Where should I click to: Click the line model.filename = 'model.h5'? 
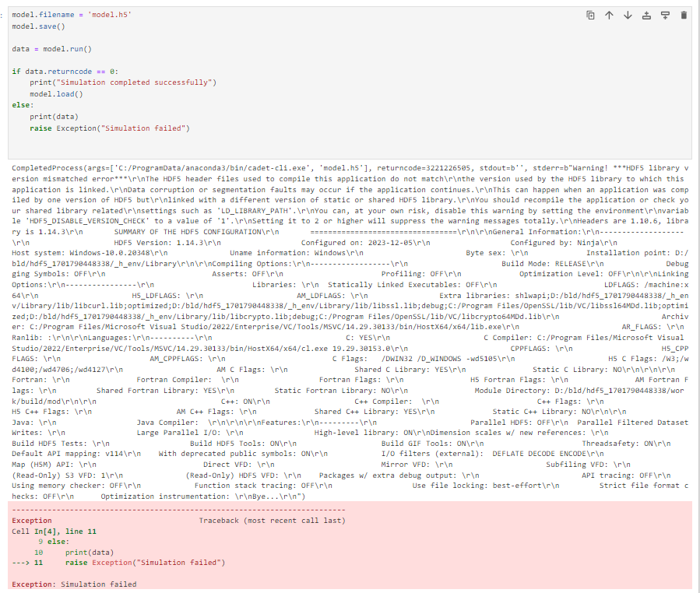coord(72,15)
